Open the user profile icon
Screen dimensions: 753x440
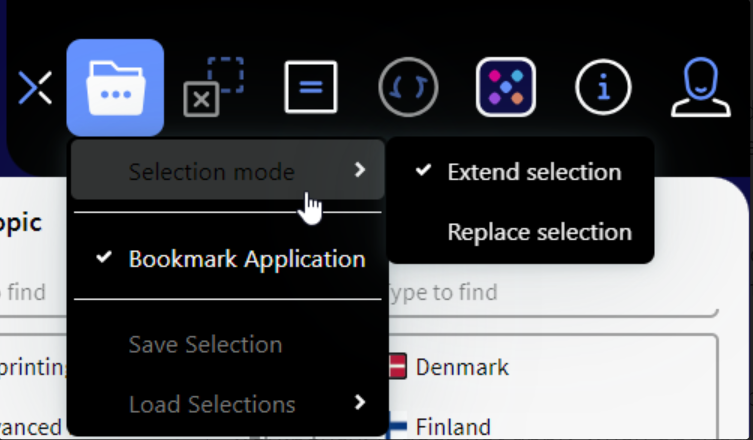pyautogui.click(x=701, y=88)
